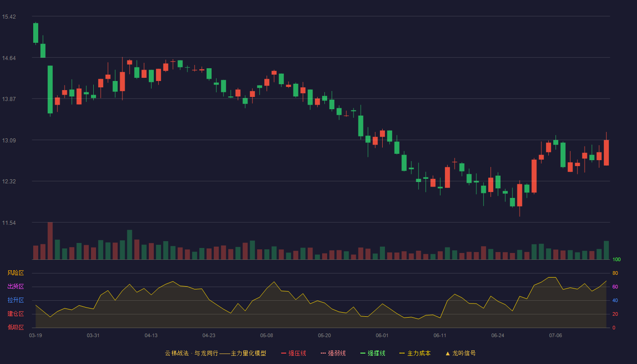Click the first green candlestick near 15.42
The width and height of the screenshot is (637, 364).
35,33
